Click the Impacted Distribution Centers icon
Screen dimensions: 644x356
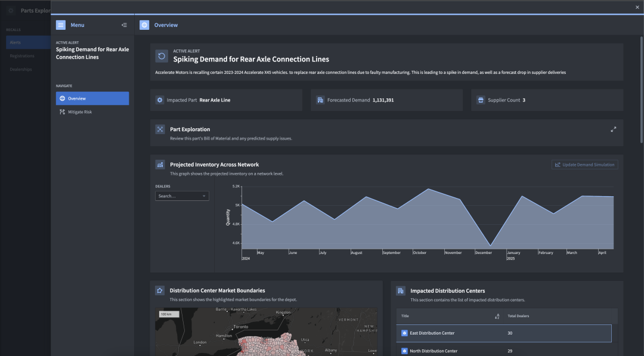coord(401,290)
